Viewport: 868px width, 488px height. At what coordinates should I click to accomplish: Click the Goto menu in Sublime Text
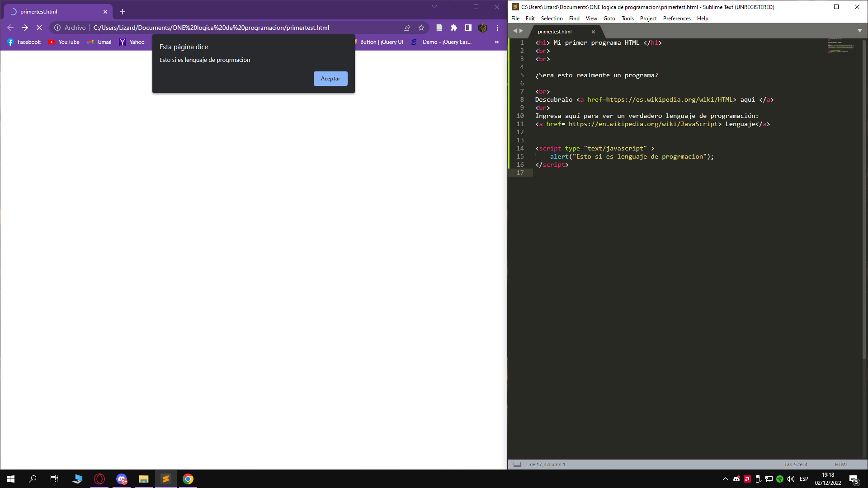(x=609, y=19)
